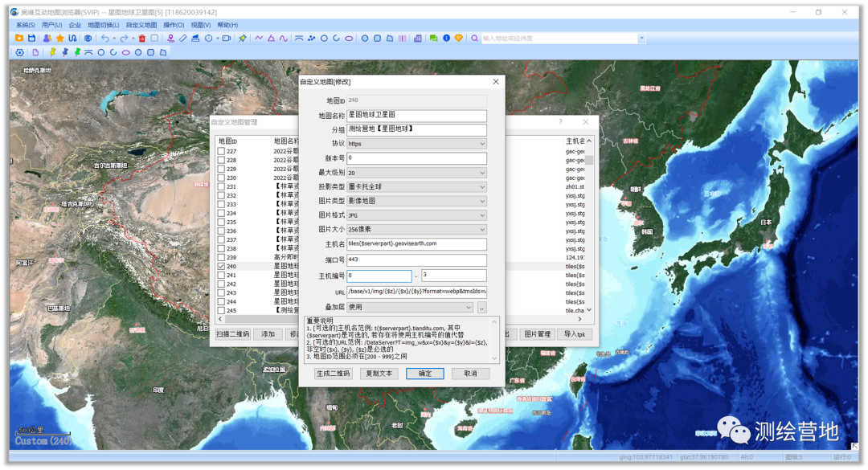Select the purple triangle polygon tool

point(272,39)
